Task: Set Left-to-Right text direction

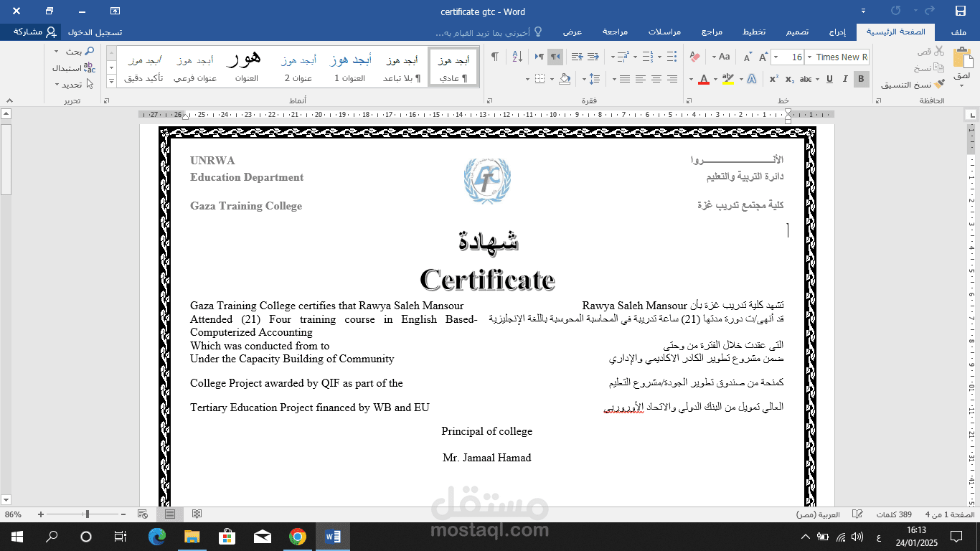Action: click(539, 57)
